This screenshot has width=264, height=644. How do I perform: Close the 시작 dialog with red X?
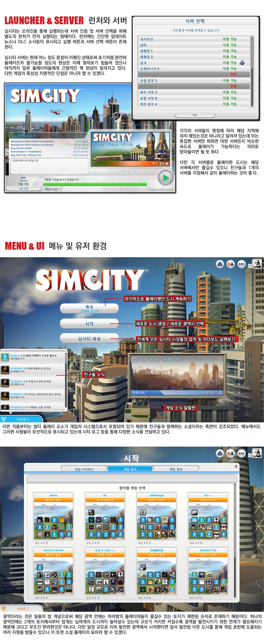(x=236, y=466)
